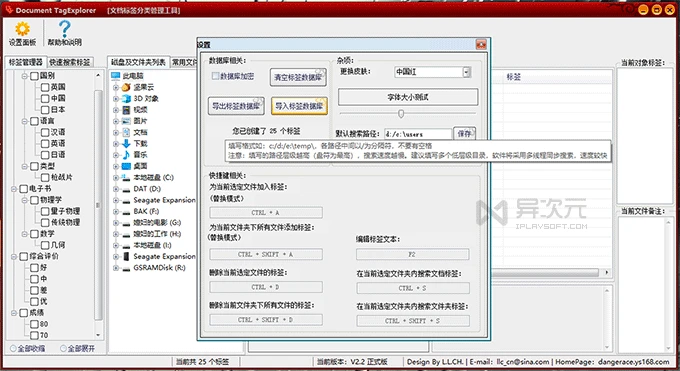Collapse the 综合评价 tag node
This screenshot has width=680, height=371.
(x=14, y=256)
